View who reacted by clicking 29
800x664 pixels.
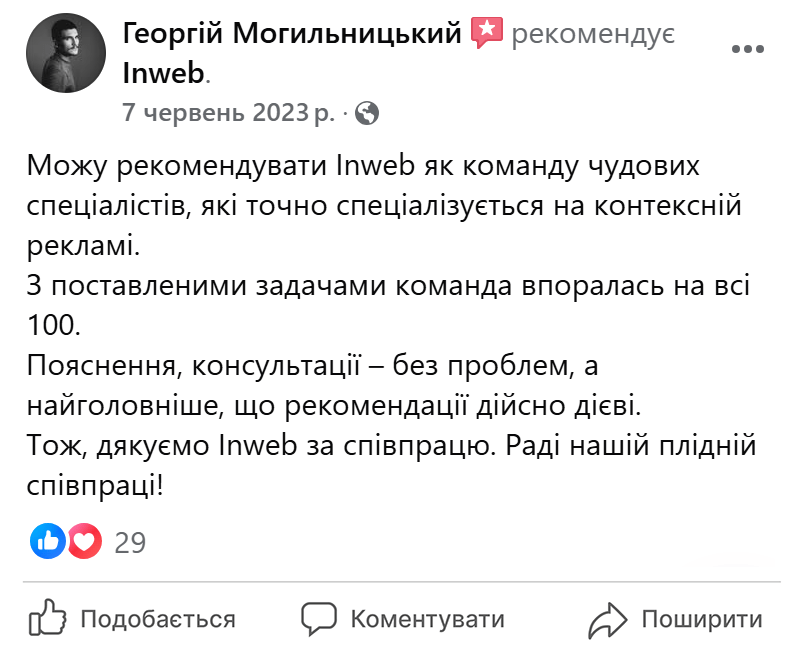click(x=131, y=542)
